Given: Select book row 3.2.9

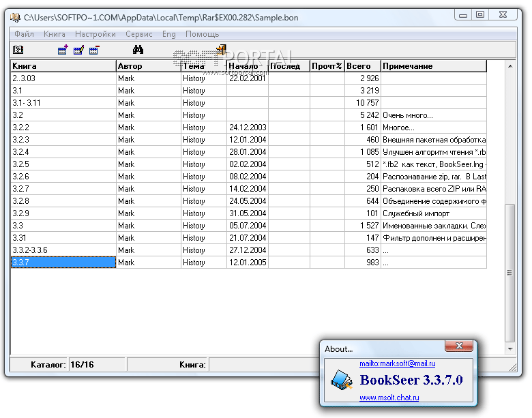Looking at the screenshot, I should [249, 213].
